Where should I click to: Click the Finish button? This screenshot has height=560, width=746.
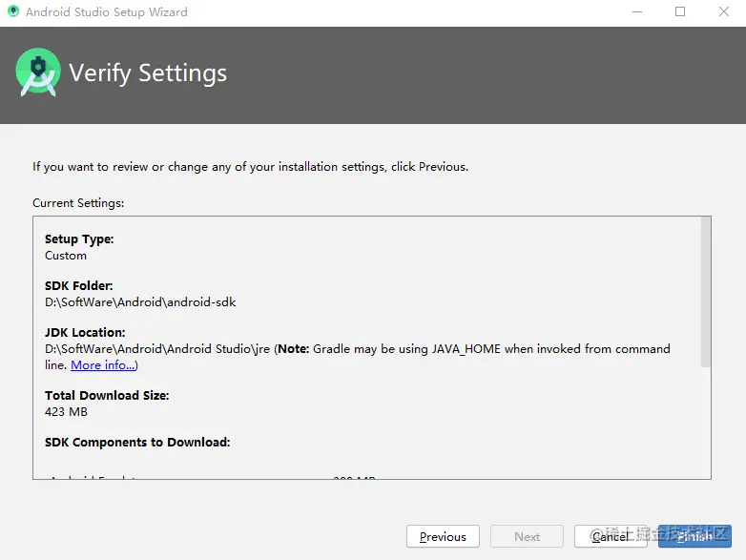point(694,536)
